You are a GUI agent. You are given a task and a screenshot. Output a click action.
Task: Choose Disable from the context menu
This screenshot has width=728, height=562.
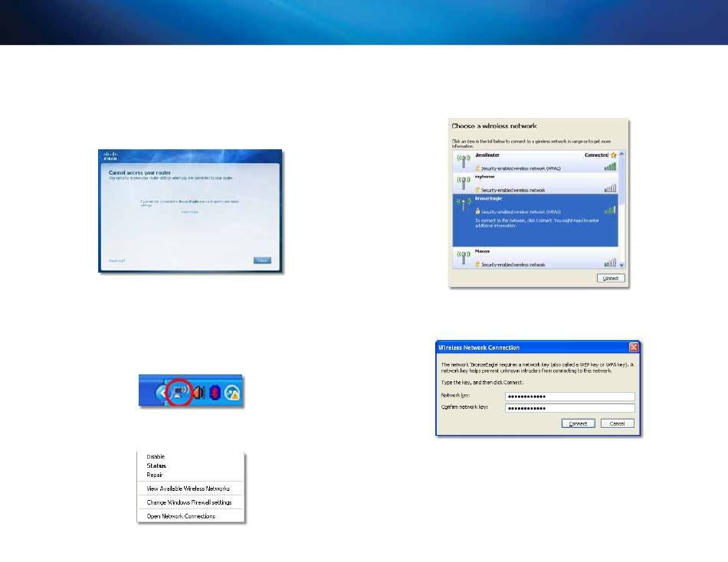156,456
